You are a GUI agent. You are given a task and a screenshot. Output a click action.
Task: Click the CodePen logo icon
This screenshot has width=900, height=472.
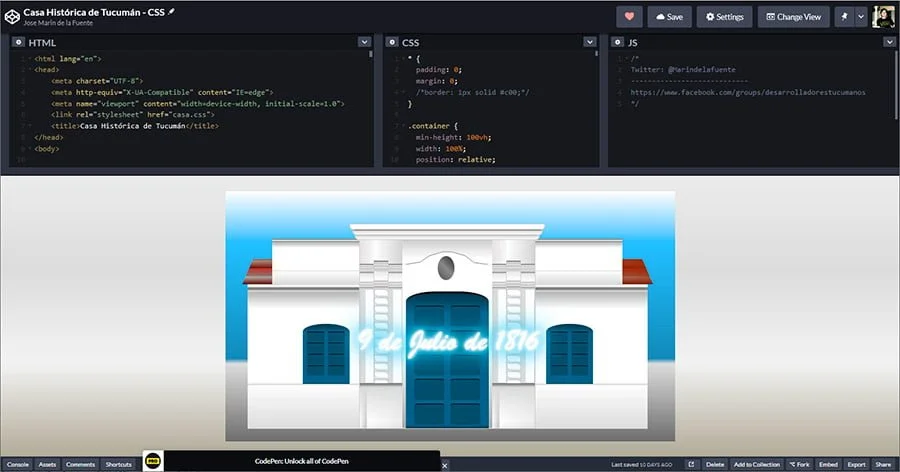coord(12,16)
